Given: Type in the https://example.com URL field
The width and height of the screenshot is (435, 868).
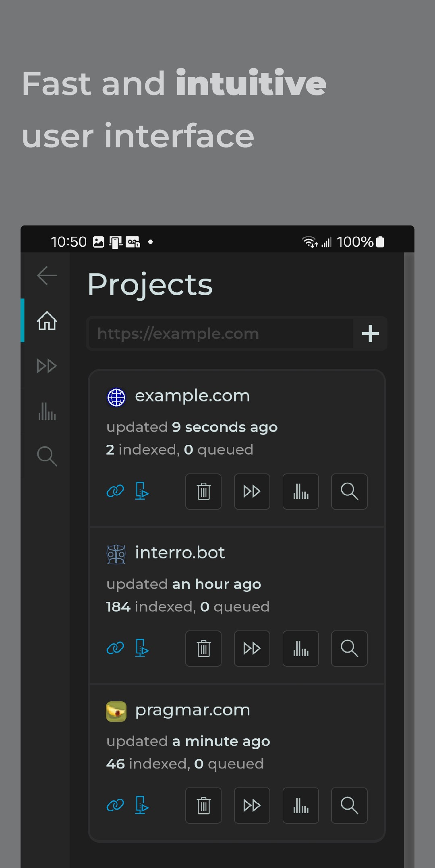Looking at the screenshot, I should point(221,334).
